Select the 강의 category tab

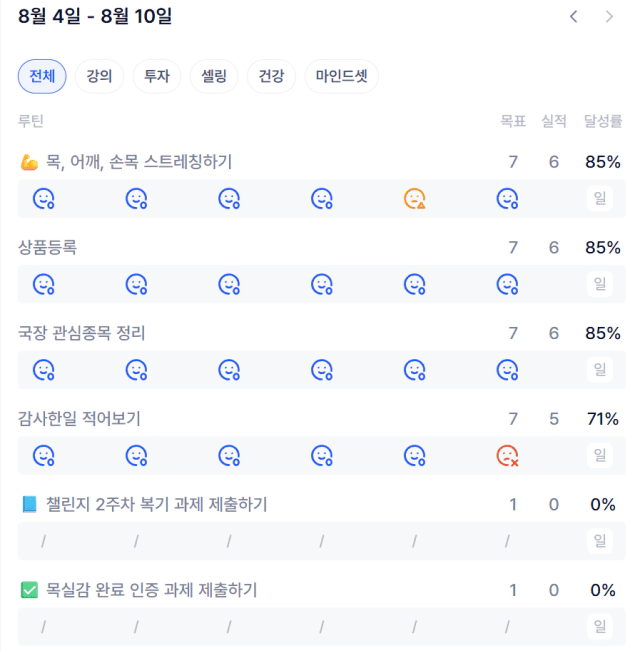coord(99,76)
